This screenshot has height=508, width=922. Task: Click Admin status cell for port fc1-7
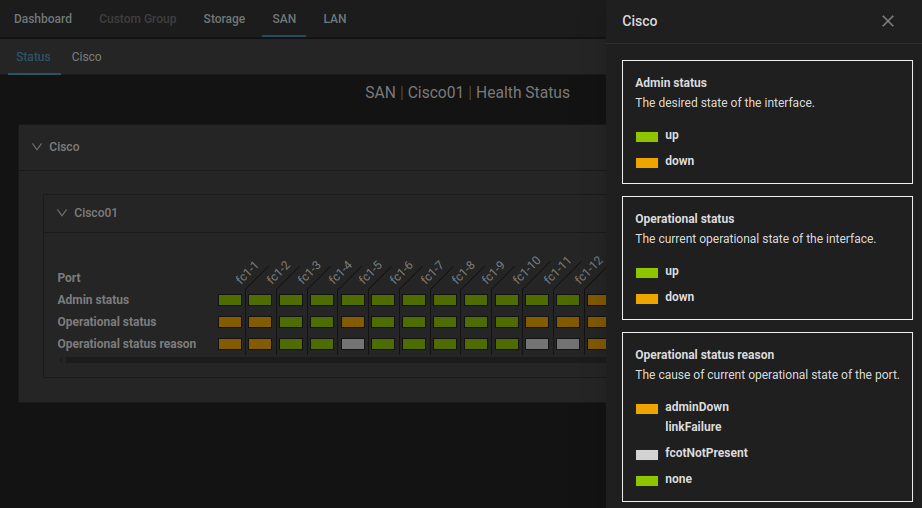point(414,300)
